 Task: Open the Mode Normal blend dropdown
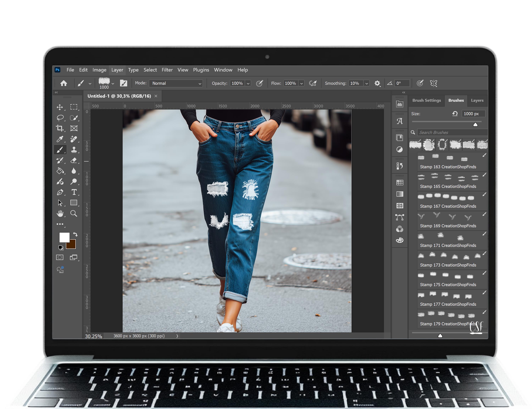(176, 83)
